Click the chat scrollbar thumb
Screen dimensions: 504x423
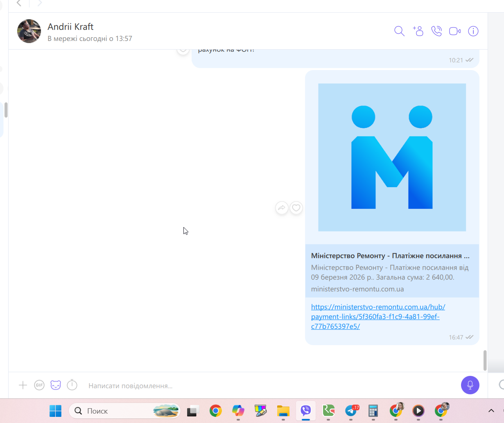coord(485,360)
